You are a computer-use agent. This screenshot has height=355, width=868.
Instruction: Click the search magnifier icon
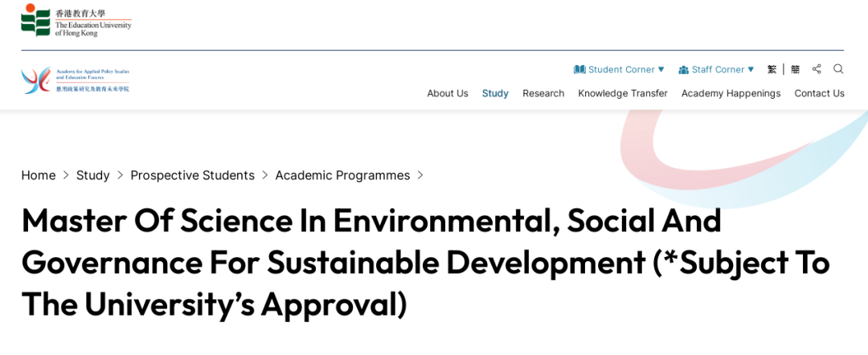point(838,69)
